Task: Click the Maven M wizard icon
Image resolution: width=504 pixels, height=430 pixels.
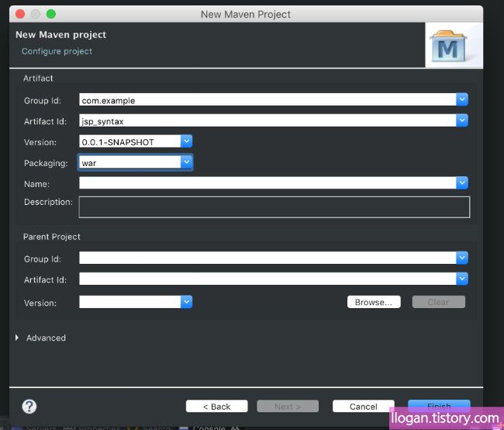Action: click(x=448, y=47)
